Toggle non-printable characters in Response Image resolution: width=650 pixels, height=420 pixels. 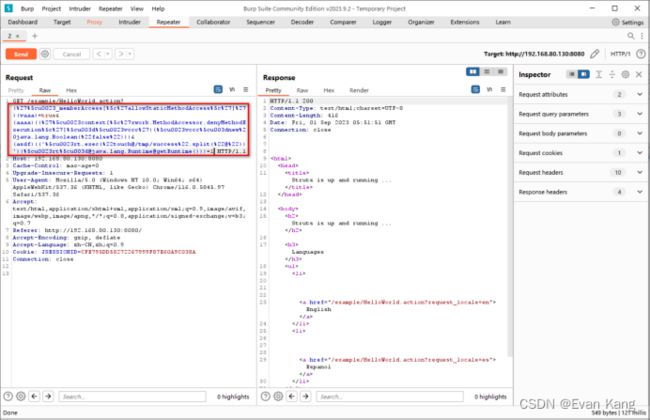pyautogui.click(x=490, y=89)
